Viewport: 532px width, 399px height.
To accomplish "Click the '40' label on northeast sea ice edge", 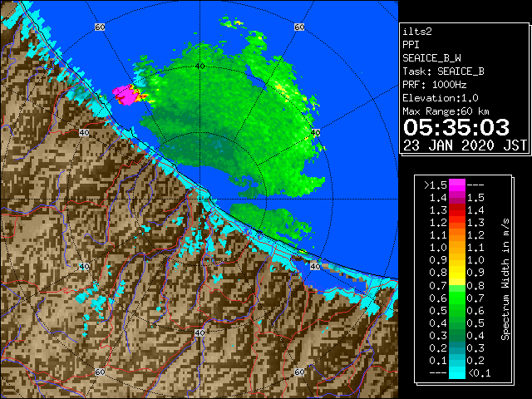I will (x=316, y=133).
